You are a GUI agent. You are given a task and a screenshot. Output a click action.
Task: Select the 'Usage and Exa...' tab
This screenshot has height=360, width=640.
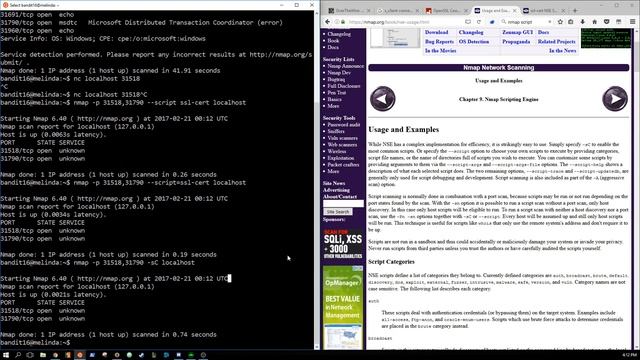tap(496, 10)
